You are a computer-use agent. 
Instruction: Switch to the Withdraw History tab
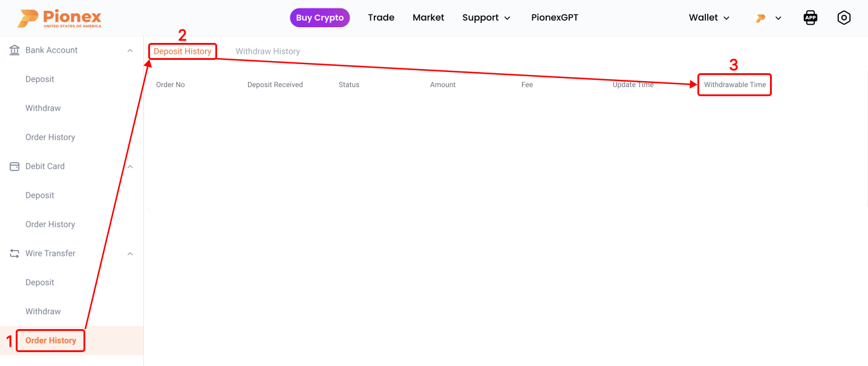267,51
